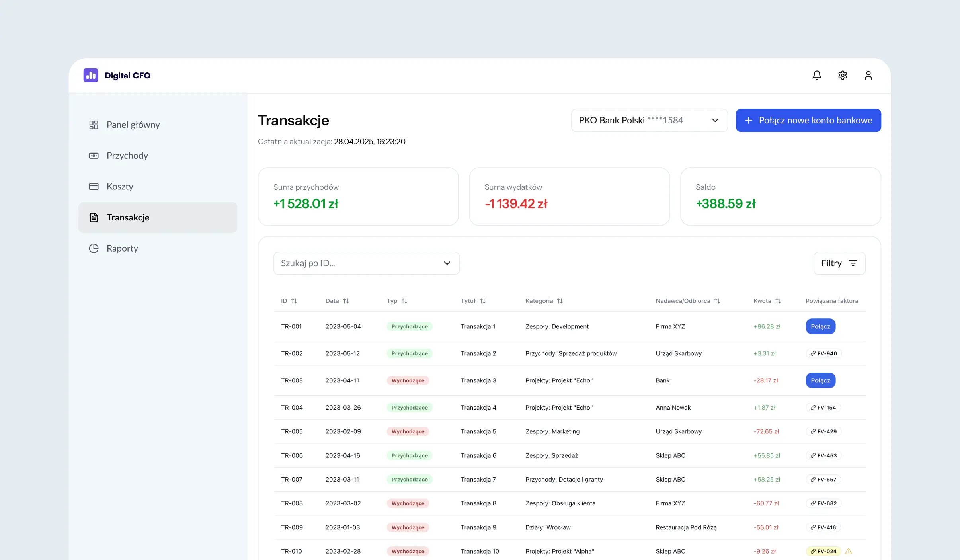Open linked invoice FV-557
The width and height of the screenshot is (960, 560).
823,479
